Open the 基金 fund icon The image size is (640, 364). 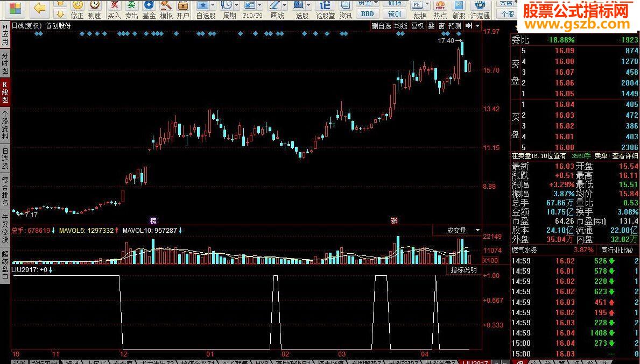pyautogui.click(x=149, y=10)
